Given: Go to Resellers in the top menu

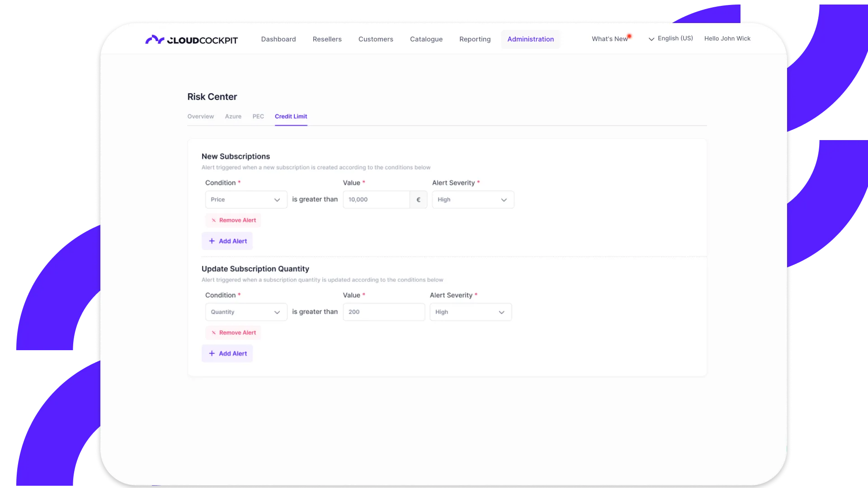Looking at the screenshot, I should [x=327, y=39].
